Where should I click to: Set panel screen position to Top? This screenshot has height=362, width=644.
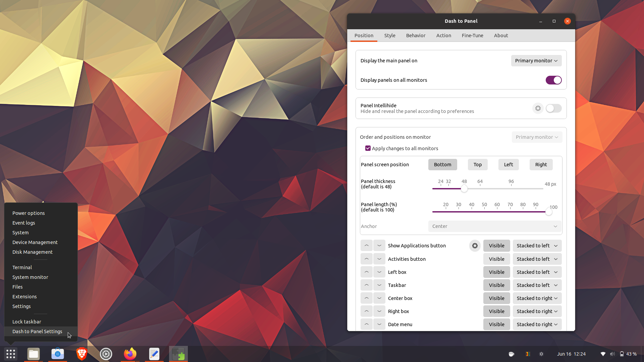pos(478,164)
